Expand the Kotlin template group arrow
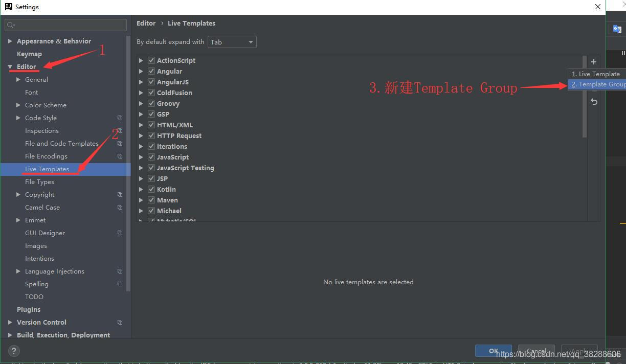The image size is (626, 364). click(x=141, y=189)
